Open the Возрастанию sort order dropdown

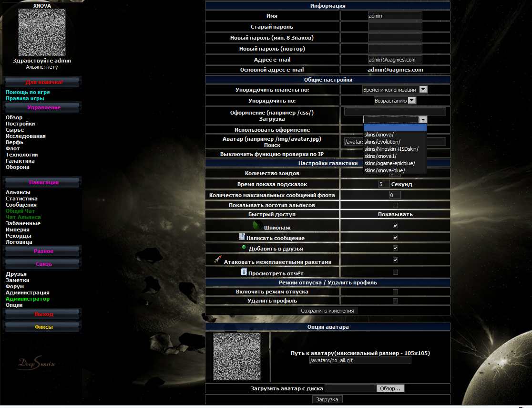tap(395, 101)
